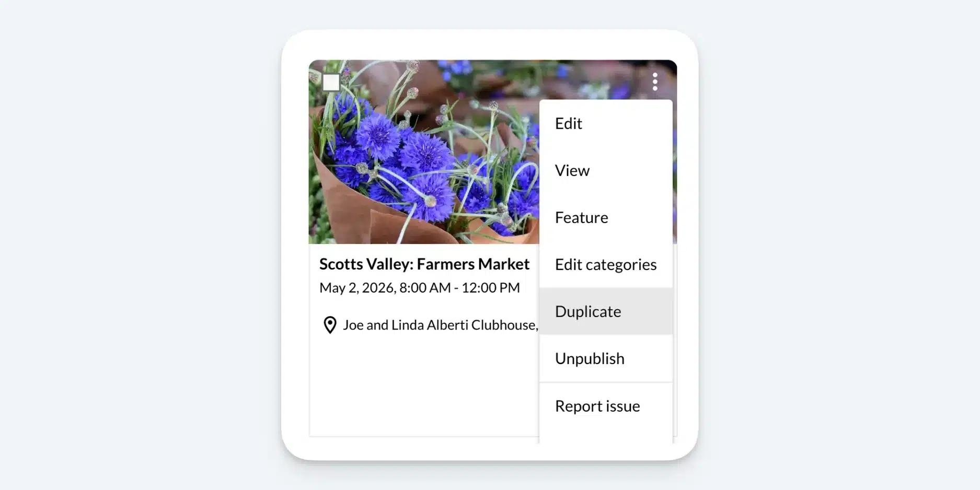Screen dimensions: 980x490
Task: Click the 8:00 AM - 12:00 PM time range
Action: (x=459, y=288)
